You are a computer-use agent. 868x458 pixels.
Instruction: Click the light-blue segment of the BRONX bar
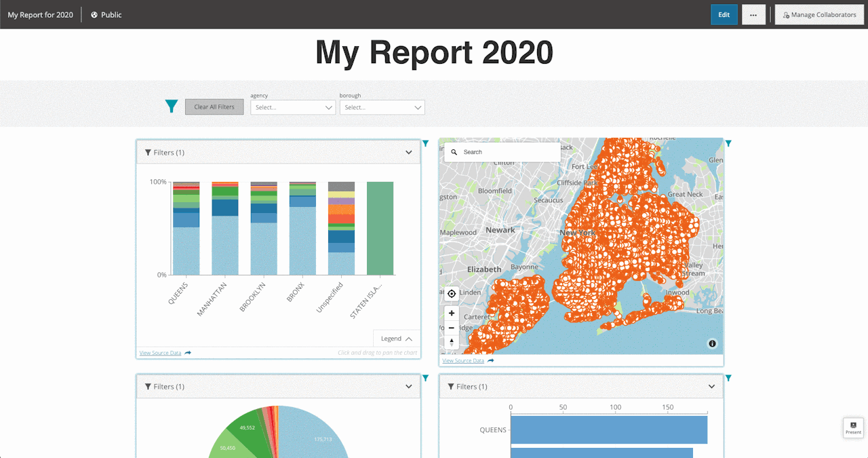(302, 241)
